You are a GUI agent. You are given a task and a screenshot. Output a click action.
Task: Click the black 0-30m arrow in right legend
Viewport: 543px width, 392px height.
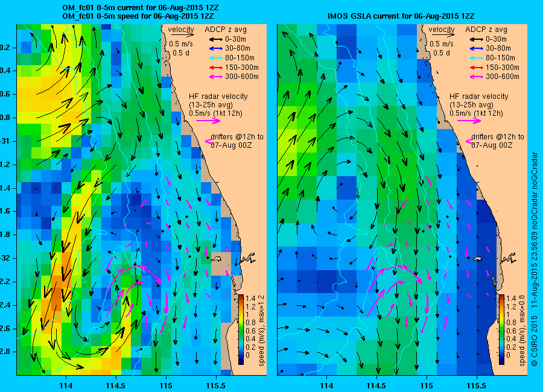point(476,39)
